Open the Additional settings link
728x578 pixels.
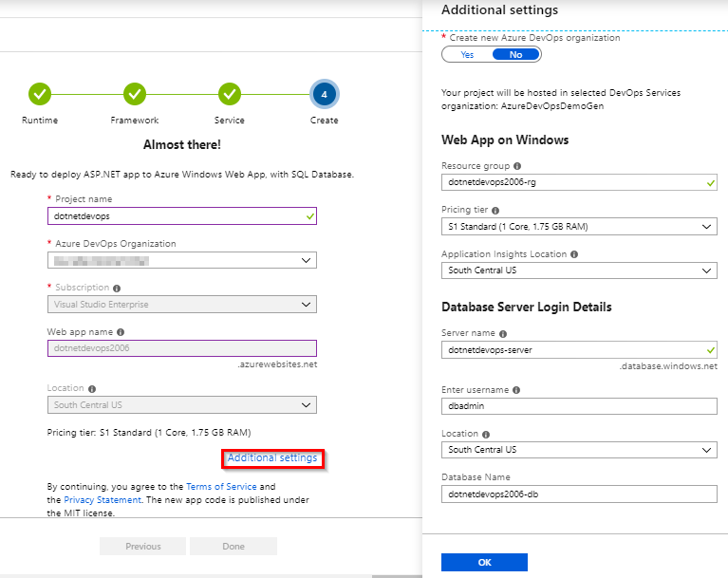pyautogui.click(x=272, y=458)
